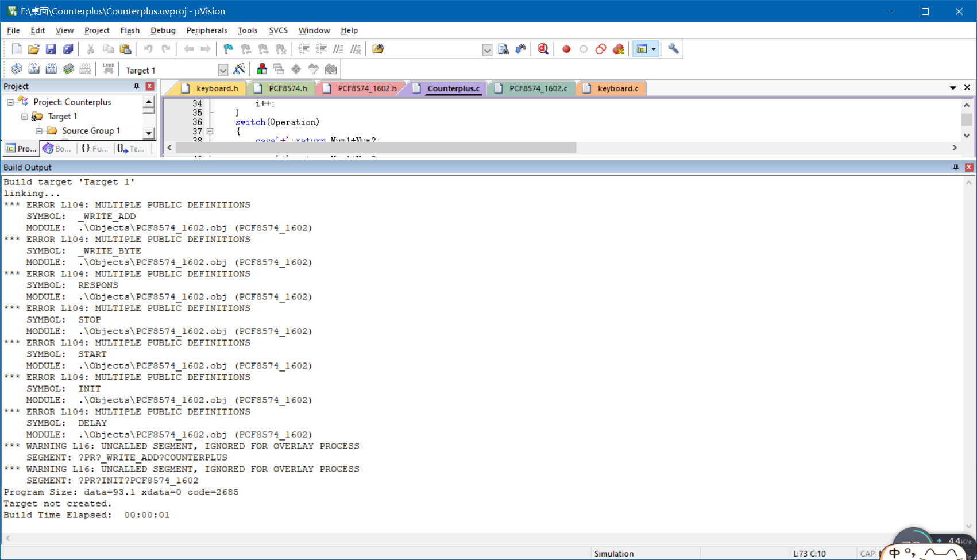Click the first ERROR L104 line in Build Output

[127, 205]
